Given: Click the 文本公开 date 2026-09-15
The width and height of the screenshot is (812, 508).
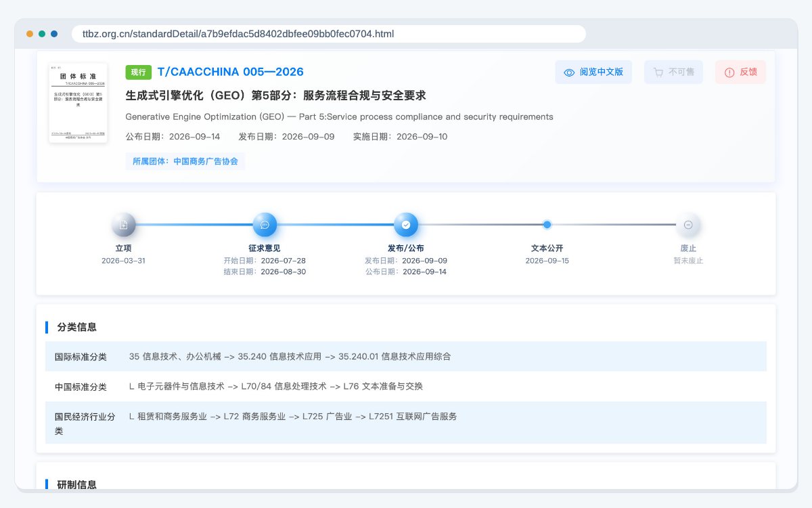Looking at the screenshot, I should click(547, 261).
